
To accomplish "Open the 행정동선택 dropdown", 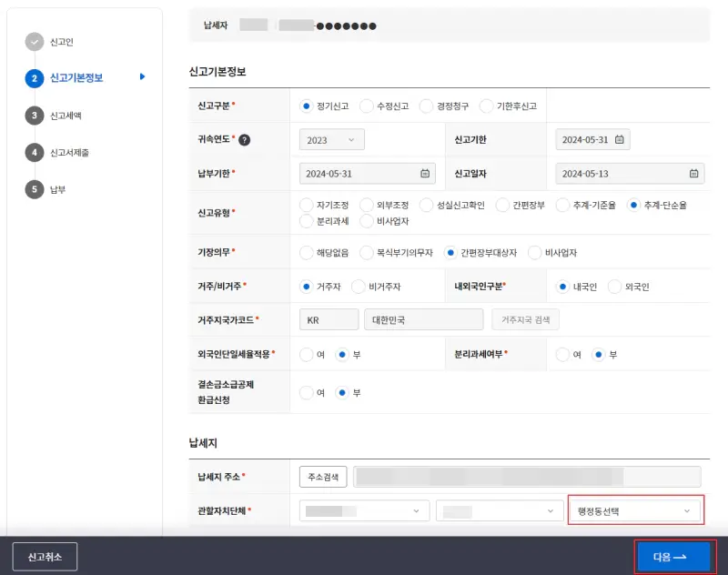I will [x=635, y=511].
